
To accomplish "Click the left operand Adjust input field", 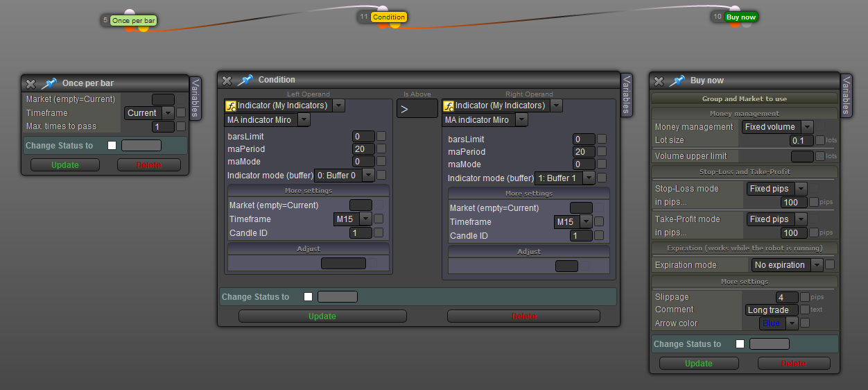I will tap(343, 264).
